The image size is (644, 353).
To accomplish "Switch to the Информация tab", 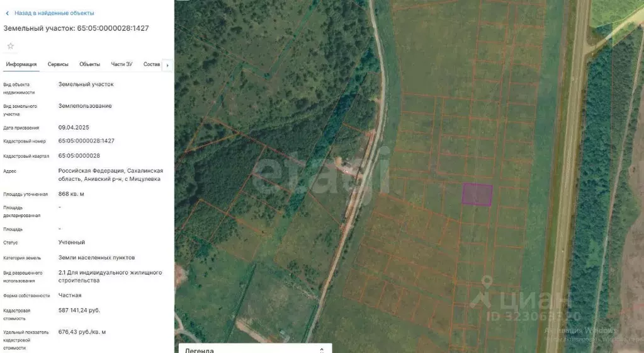I will [x=21, y=64].
